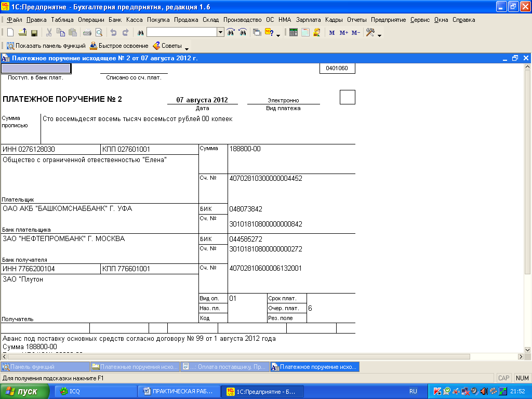Click the recipient name ЗАО "Плутон

click(23, 279)
